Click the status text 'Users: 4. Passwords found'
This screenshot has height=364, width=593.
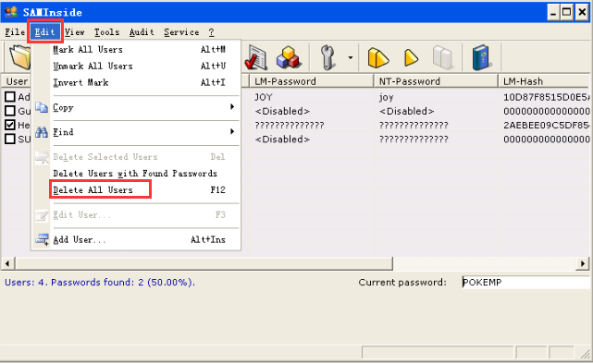pyautogui.click(x=100, y=283)
